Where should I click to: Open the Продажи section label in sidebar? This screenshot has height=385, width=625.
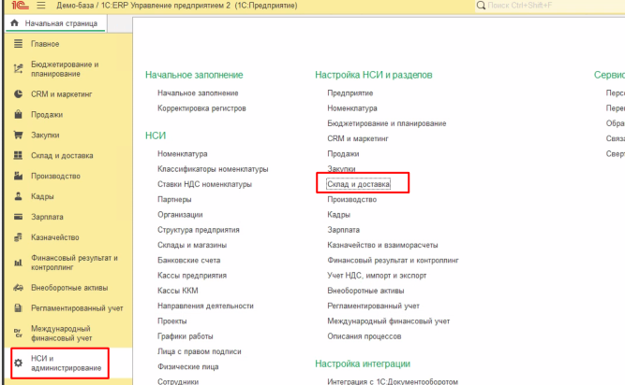[x=47, y=114]
